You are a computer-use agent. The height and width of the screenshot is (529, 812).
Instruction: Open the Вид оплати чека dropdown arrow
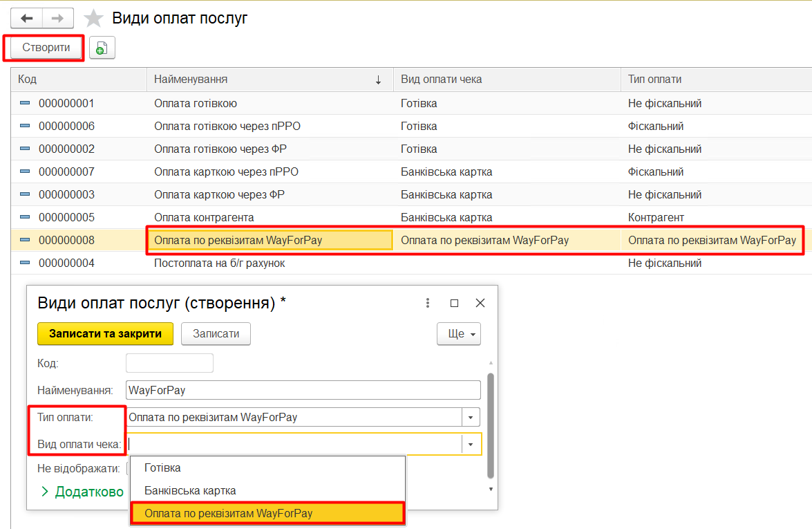pos(471,444)
